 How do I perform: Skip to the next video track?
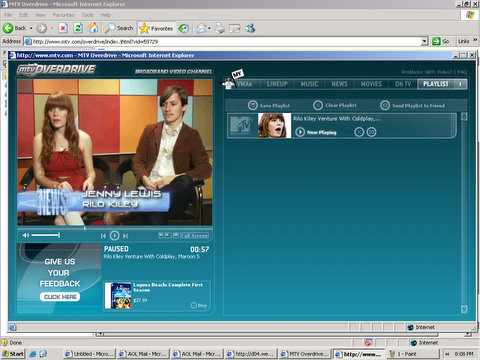[125, 236]
